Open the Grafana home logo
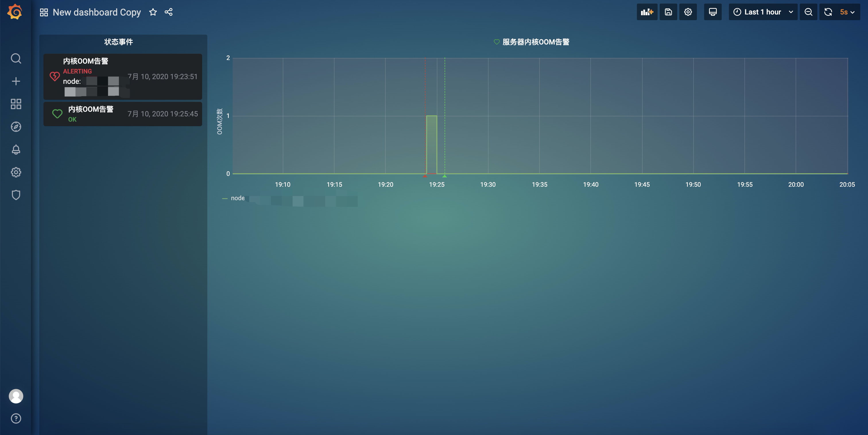 click(x=15, y=12)
